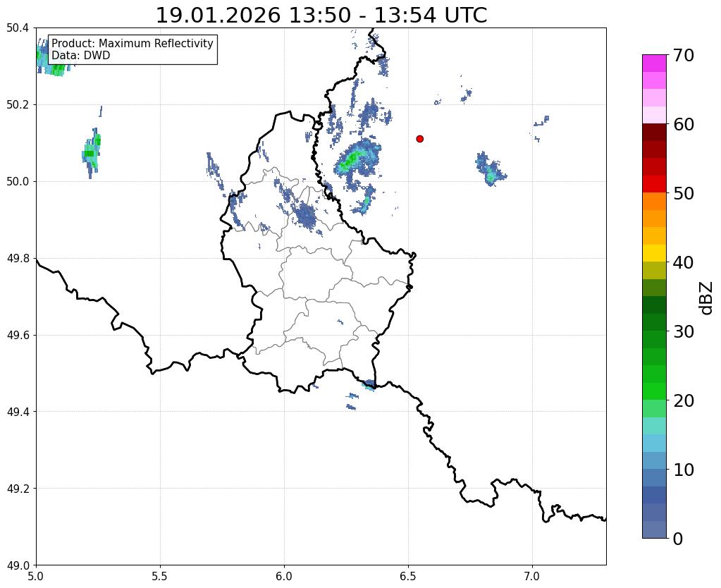
Task: Click the colorbar label 10
Action: 683,470
